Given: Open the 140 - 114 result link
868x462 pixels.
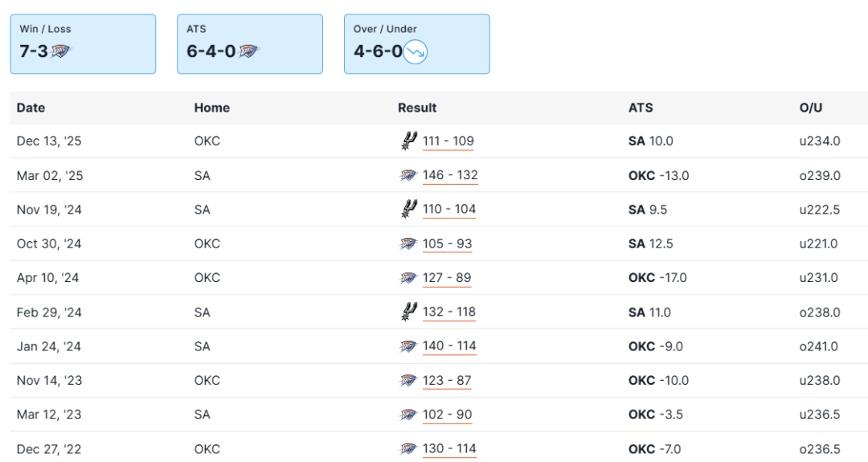Looking at the screenshot, I should [449, 346].
